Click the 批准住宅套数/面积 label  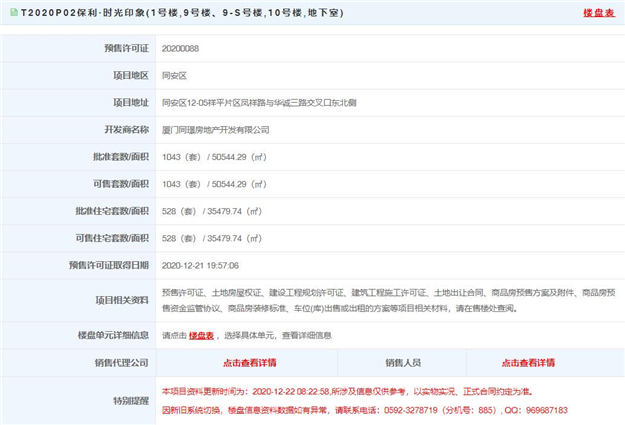click(112, 211)
